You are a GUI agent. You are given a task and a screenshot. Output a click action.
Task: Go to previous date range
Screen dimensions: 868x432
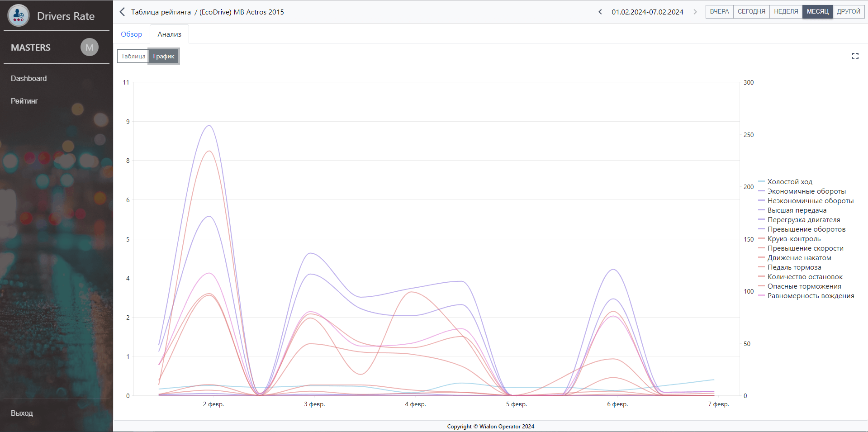[x=600, y=12]
